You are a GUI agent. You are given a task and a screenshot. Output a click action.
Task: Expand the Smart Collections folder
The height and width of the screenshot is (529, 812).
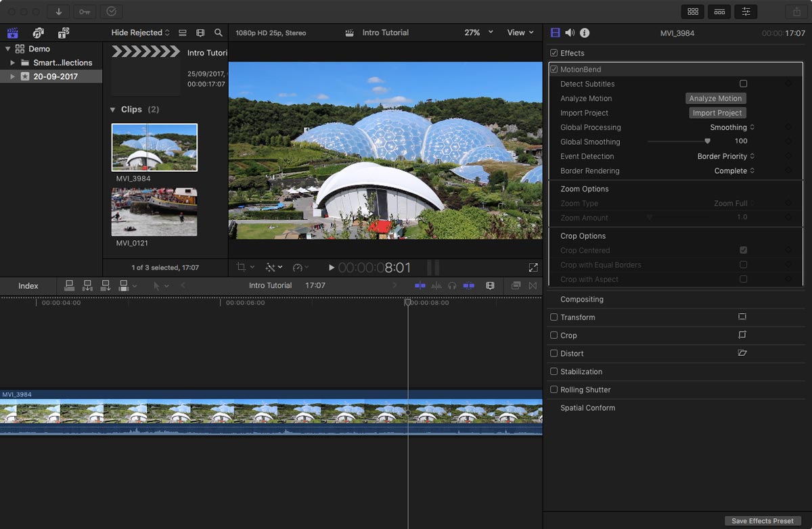(12, 62)
